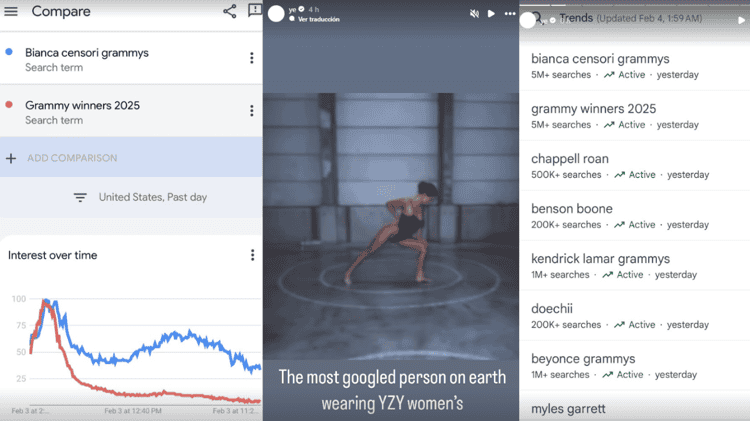The image size is (750, 421).
Task: Click the play arrow at Trends top right
Action: 741,20
